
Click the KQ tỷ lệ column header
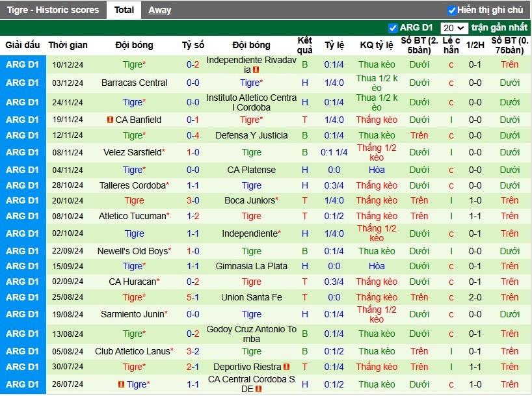click(x=377, y=45)
